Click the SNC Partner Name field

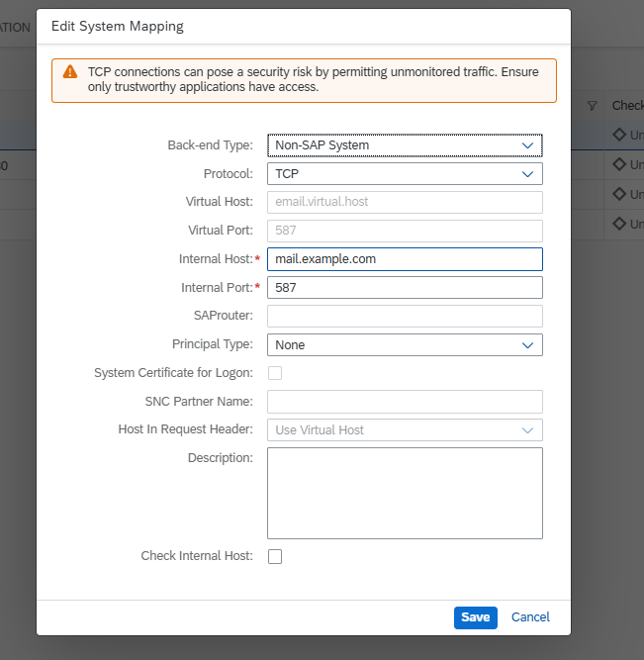405,402
